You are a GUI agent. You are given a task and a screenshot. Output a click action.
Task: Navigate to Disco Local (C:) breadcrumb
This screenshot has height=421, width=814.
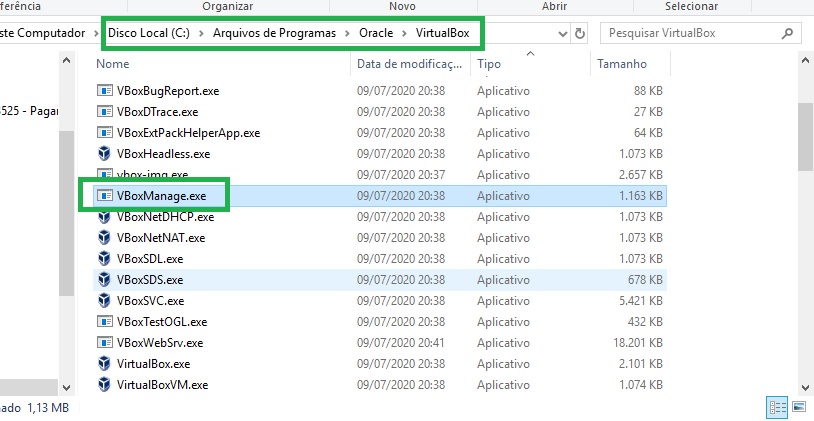(x=149, y=33)
